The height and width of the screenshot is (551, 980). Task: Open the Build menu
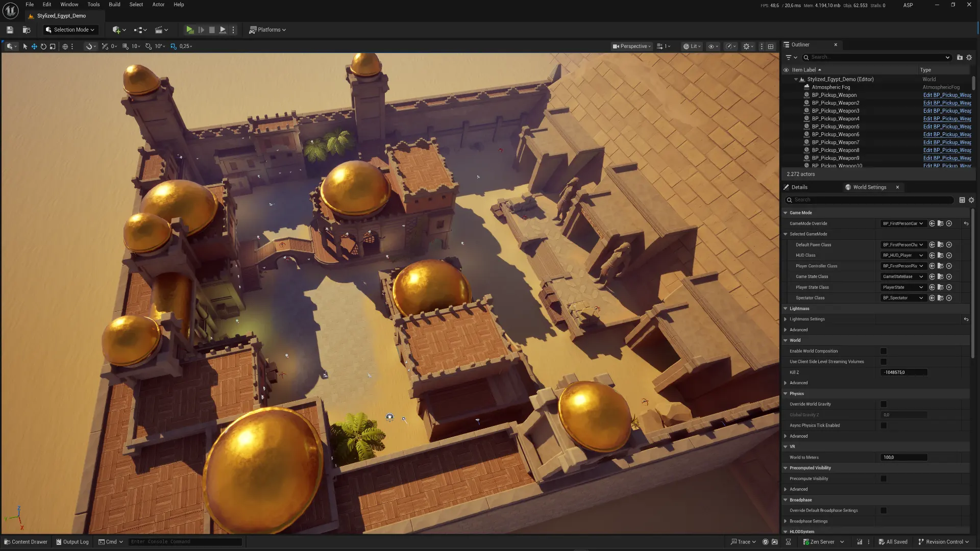[114, 5]
